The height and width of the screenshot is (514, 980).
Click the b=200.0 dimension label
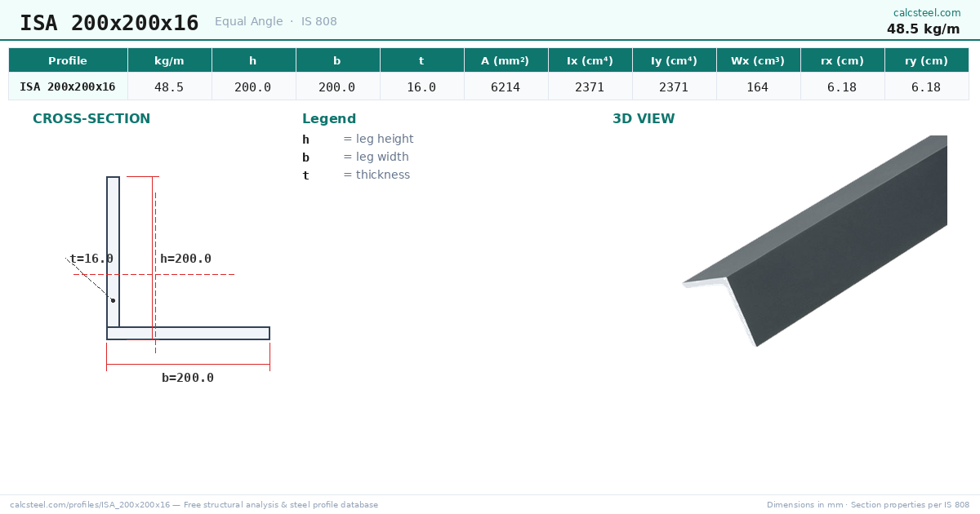pyautogui.click(x=188, y=378)
